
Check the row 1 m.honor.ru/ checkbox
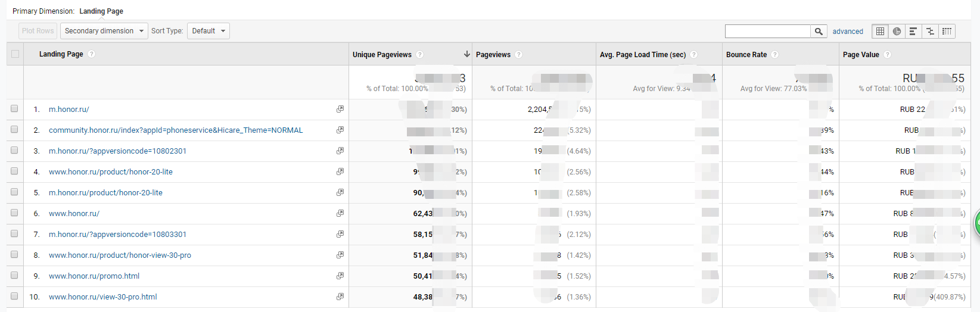pyautogui.click(x=14, y=109)
